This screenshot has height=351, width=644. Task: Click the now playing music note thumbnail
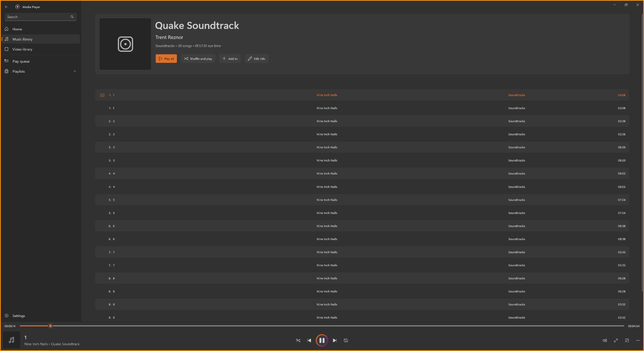(12, 340)
